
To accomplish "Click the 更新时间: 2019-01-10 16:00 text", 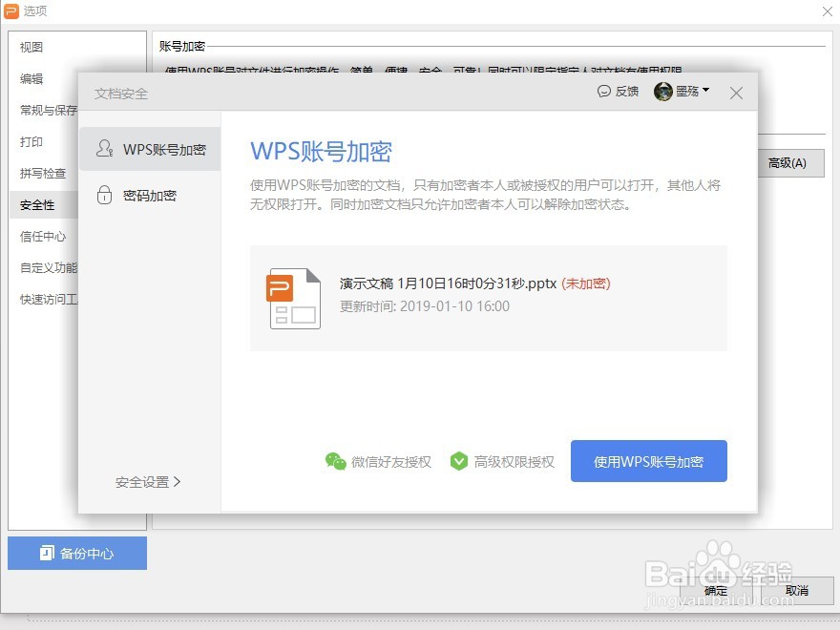I will [425, 306].
